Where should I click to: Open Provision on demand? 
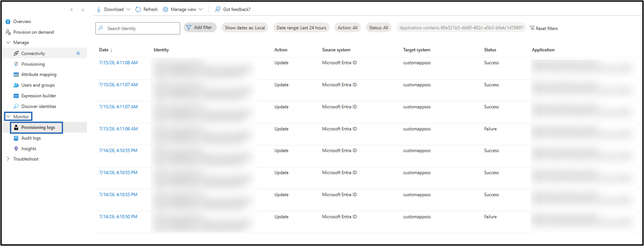pyautogui.click(x=33, y=32)
